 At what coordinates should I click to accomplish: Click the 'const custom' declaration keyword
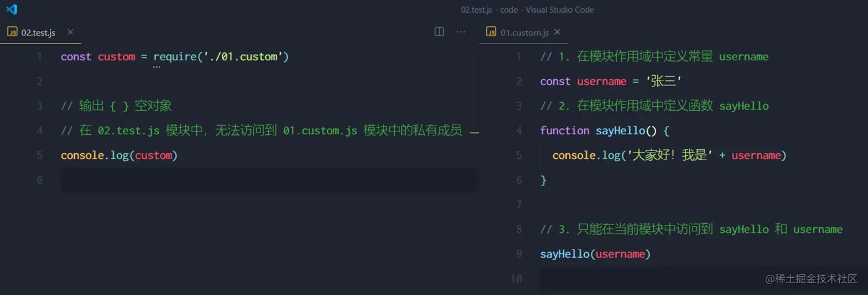coord(76,57)
